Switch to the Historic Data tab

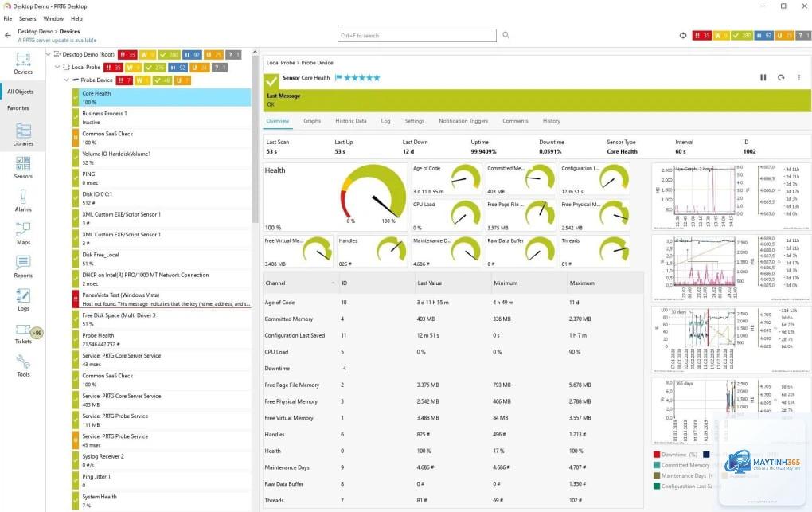click(350, 121)
